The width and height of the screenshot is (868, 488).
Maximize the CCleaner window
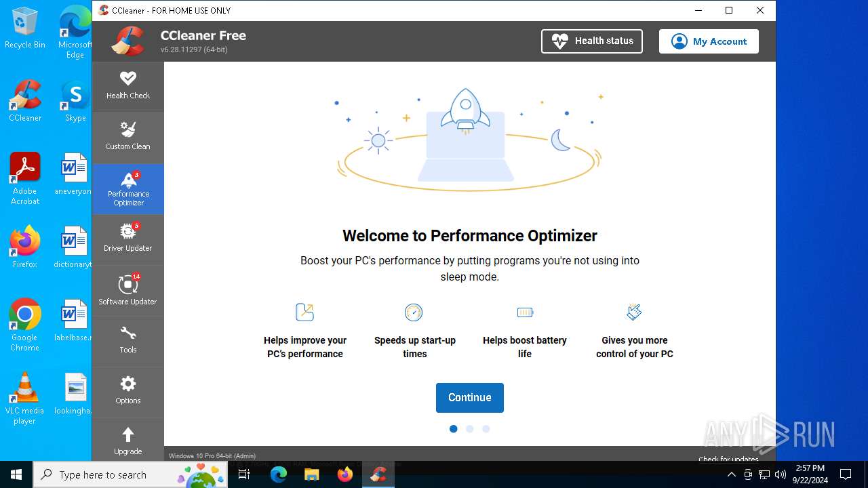(729, 10)
